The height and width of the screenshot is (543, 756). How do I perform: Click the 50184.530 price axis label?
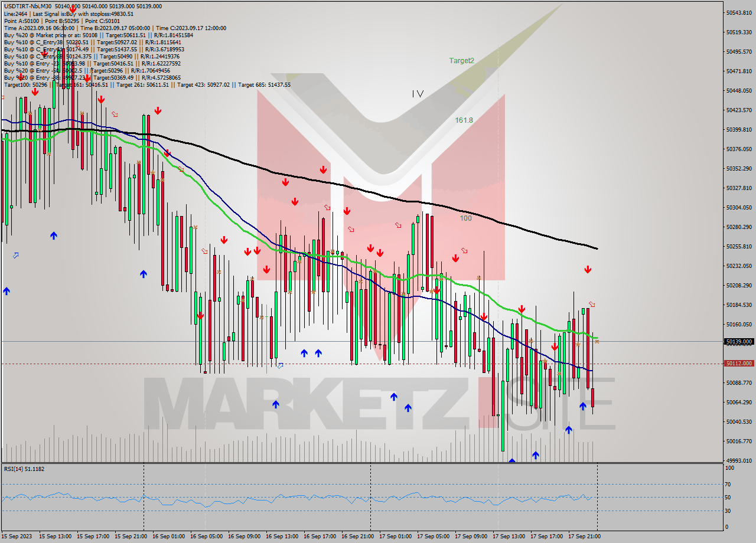point(739,305)
